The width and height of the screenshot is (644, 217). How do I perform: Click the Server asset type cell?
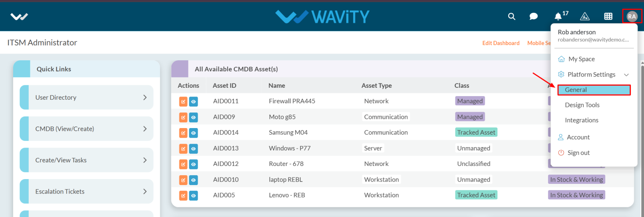373,148
